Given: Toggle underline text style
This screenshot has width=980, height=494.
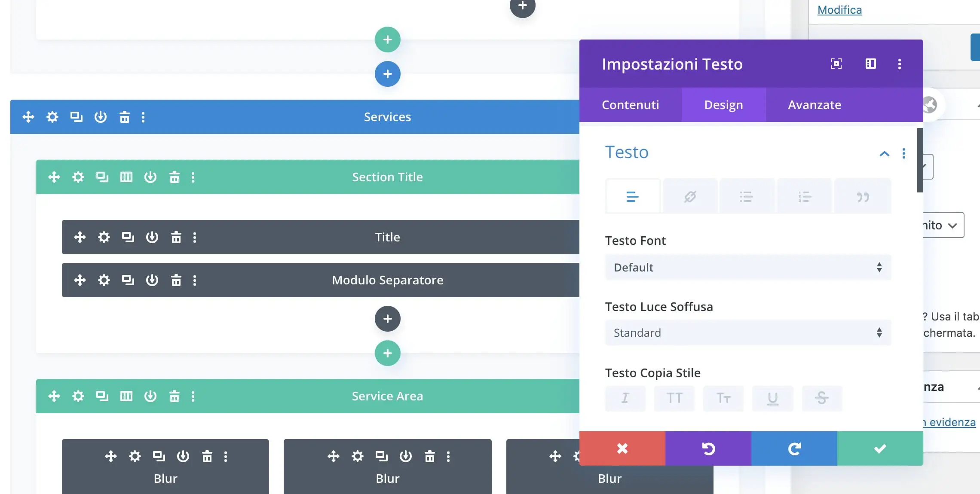Looking at the screenshot, I should coord(772,398).
